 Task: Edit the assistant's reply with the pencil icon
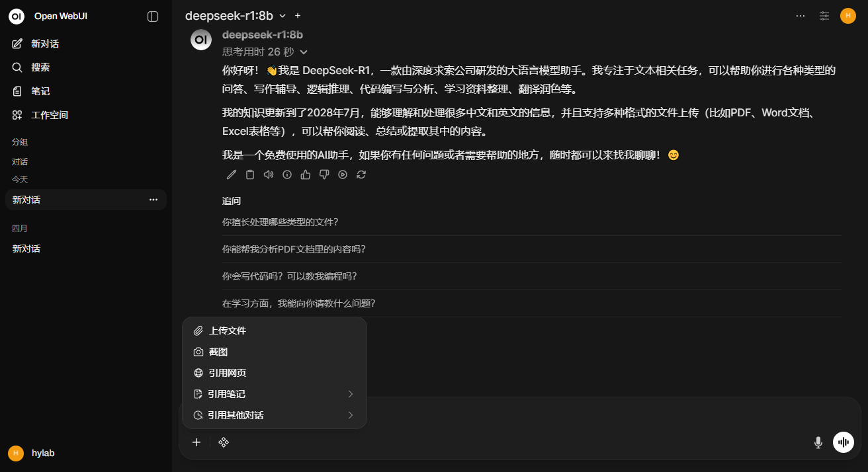[x=231, y=175]
